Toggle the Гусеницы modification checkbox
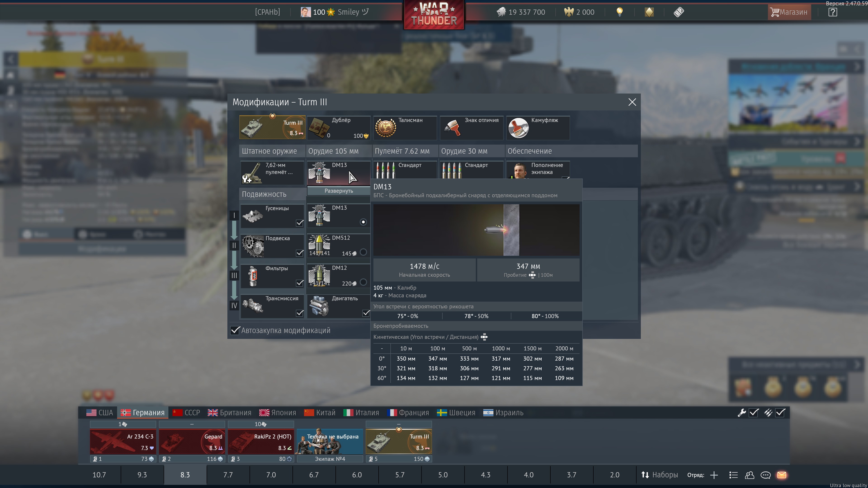868x488 pixels. click(300, 223)
